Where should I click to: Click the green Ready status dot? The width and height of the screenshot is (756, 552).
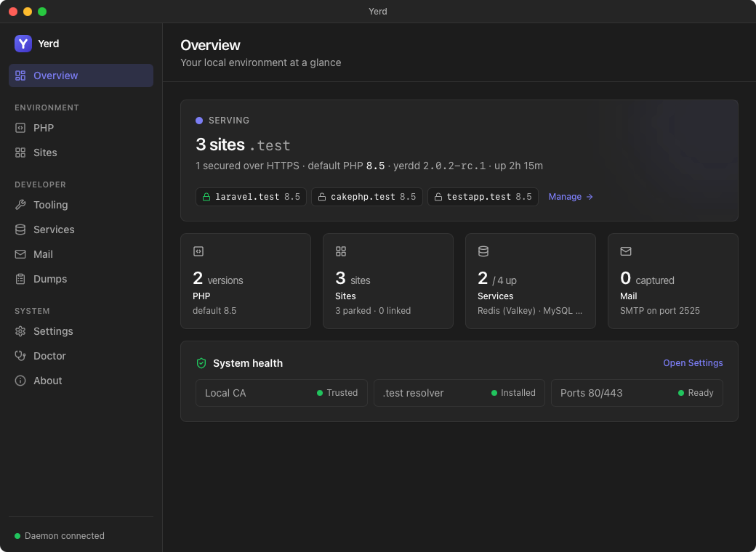click(681, 393)
